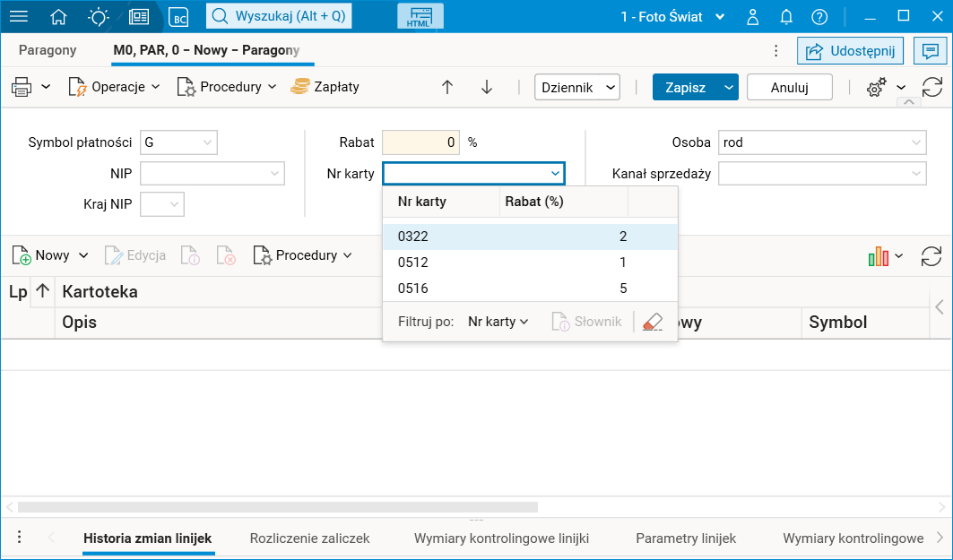Open the bar chart icon
The width and height of the screenshot is (953, 560).
coord(879,256)
